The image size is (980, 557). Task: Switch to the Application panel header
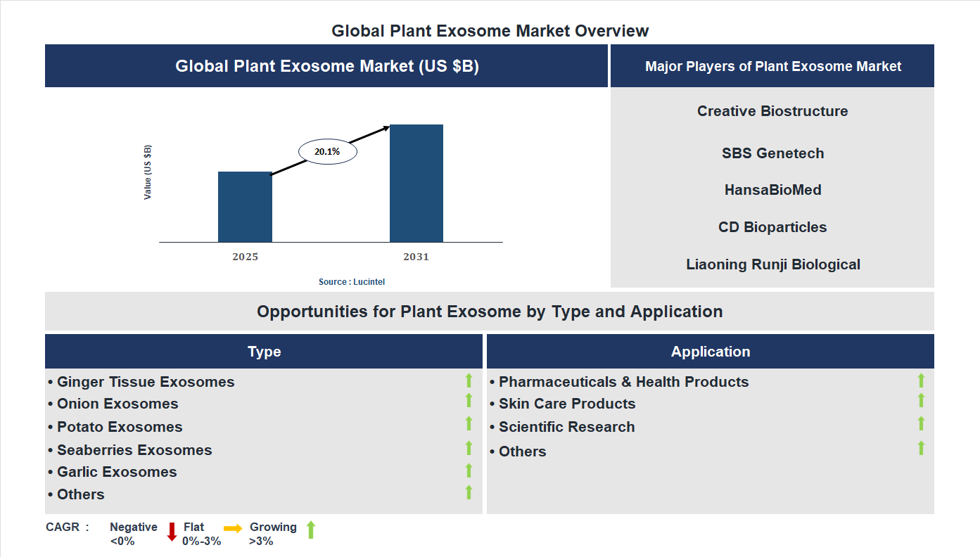pos(711,351)
